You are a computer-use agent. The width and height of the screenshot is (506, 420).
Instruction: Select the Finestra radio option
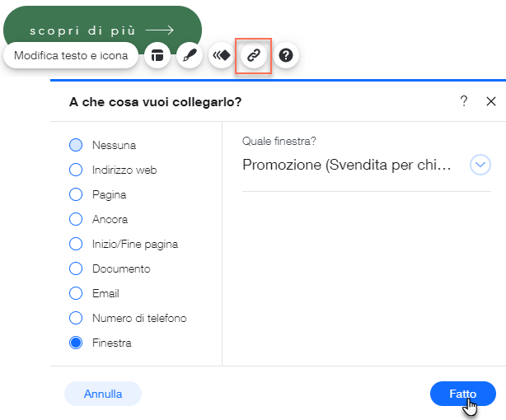tap(76, 343)
